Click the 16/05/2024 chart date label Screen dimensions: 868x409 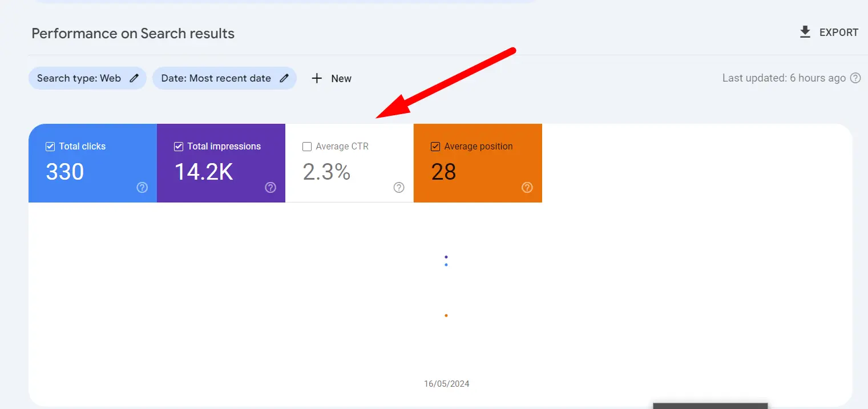click(447, 384)
